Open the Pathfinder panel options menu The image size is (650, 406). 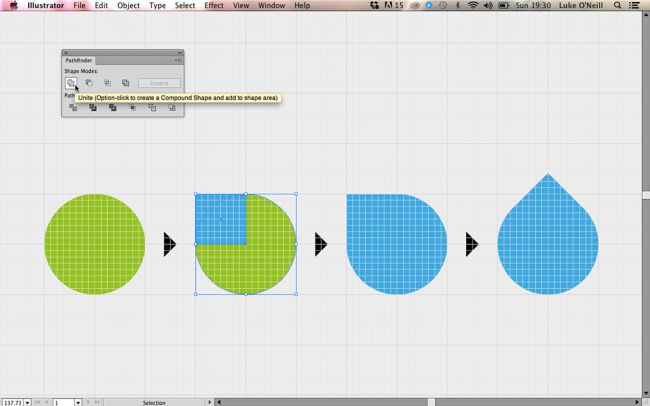[x=179, y=61]
